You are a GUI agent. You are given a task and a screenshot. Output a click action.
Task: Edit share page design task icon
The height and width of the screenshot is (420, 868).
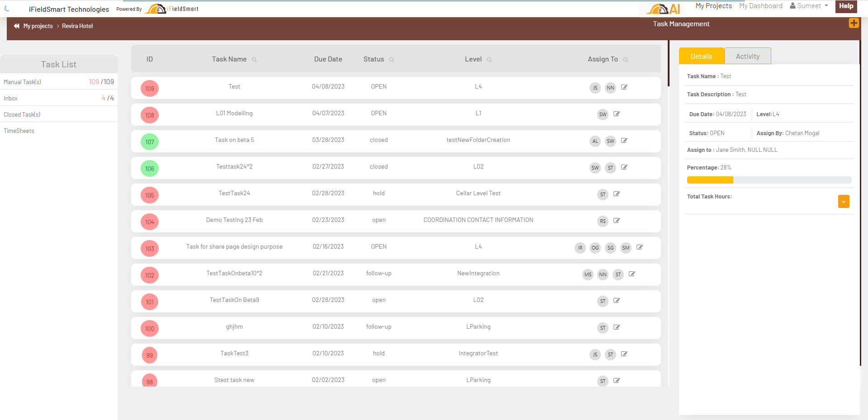click(640, 247)
